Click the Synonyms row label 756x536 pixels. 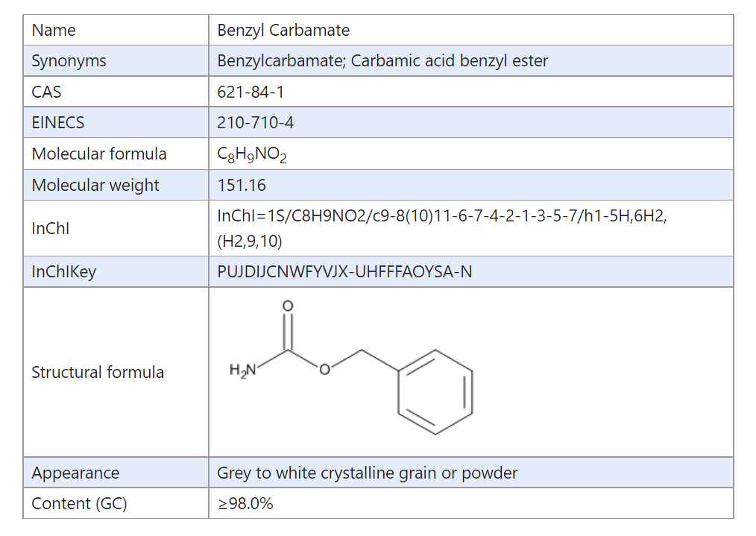[69, 61]
